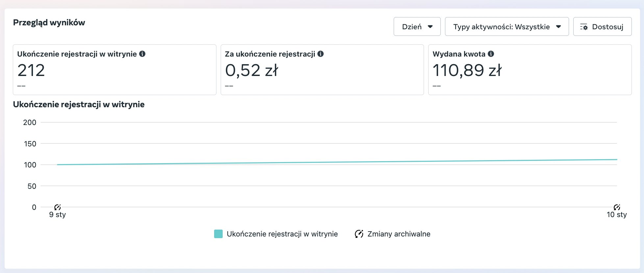Image resolution: width=644 pixels, height=273 pixels.
Task: Click the Zmiany archiwalne legend label
Action: (399, 234)
